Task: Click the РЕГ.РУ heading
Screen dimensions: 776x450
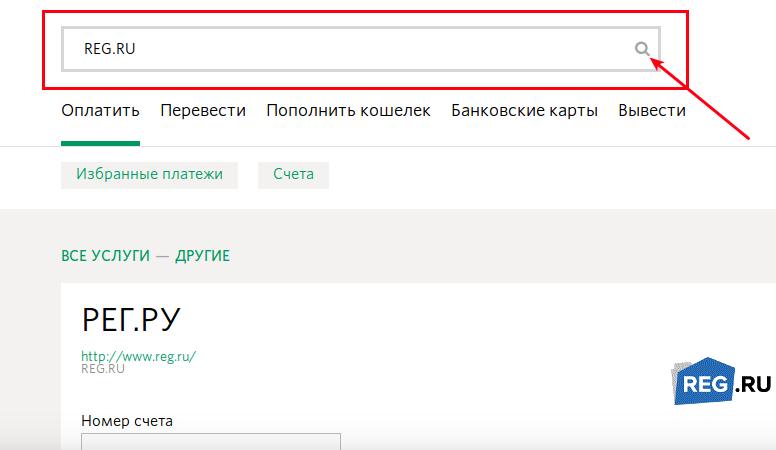Action: pyautogui.click(x=131, y=320)
